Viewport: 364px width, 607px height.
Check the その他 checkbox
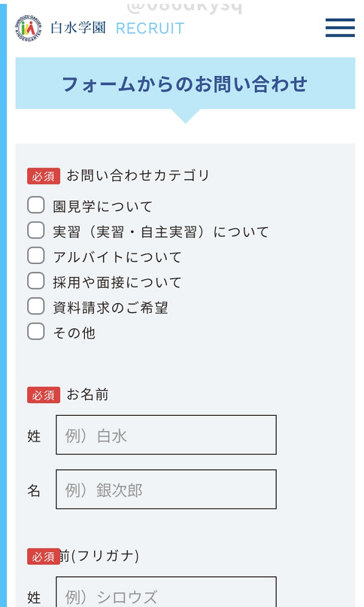[36, 331]
